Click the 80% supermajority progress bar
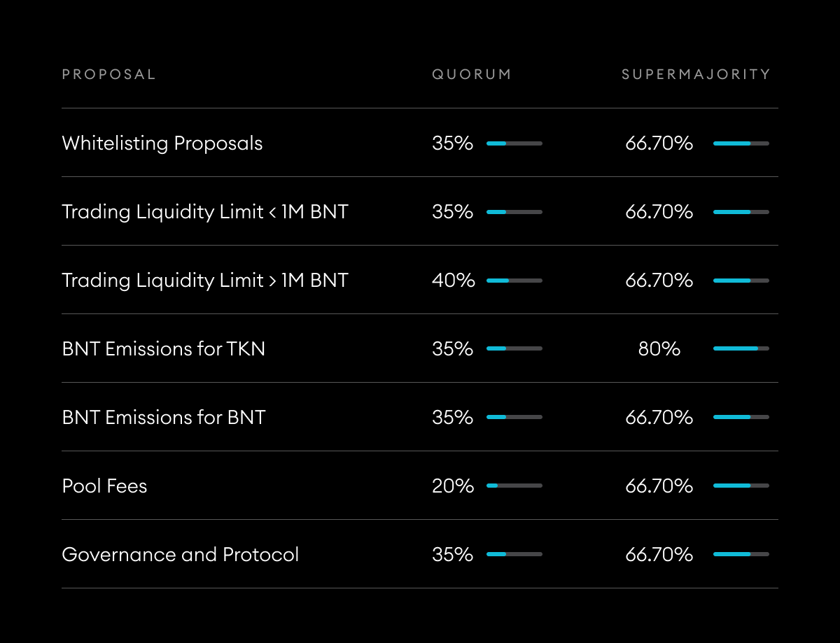 click(741, 348)
